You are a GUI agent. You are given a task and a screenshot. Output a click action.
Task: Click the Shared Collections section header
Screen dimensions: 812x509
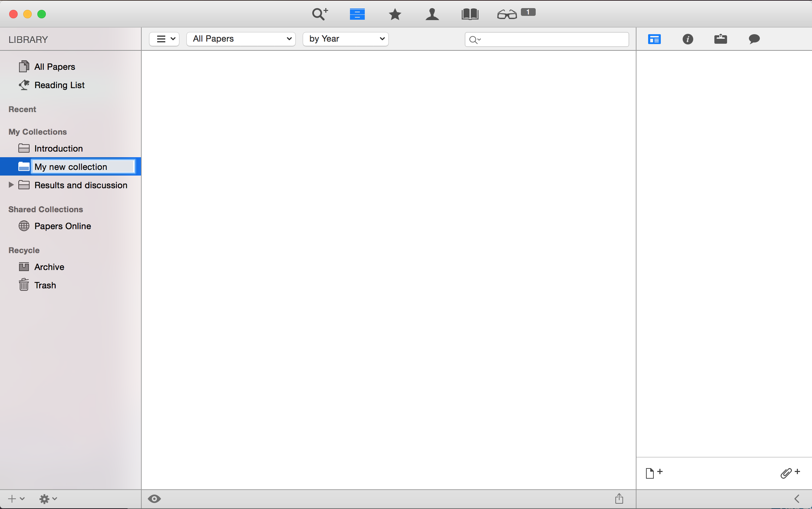(46, 209)
